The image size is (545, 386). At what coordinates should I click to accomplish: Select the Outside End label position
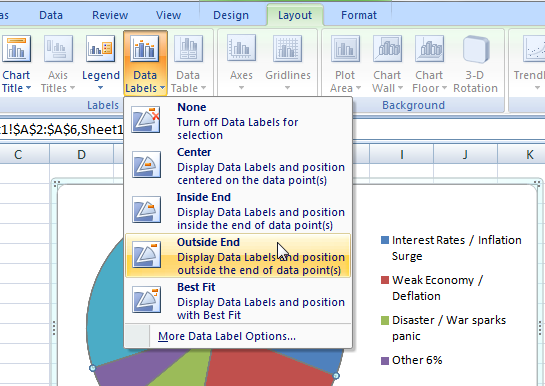point(238,255)
